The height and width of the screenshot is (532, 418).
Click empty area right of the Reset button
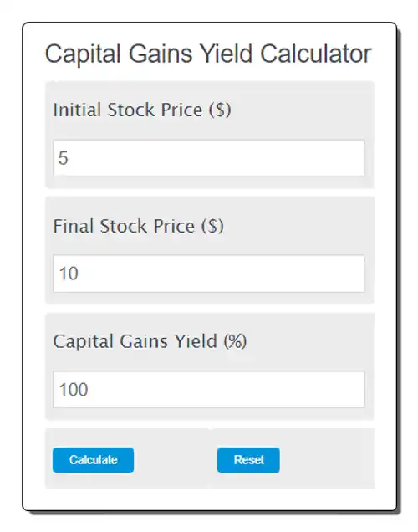click(x=327, y=460)
